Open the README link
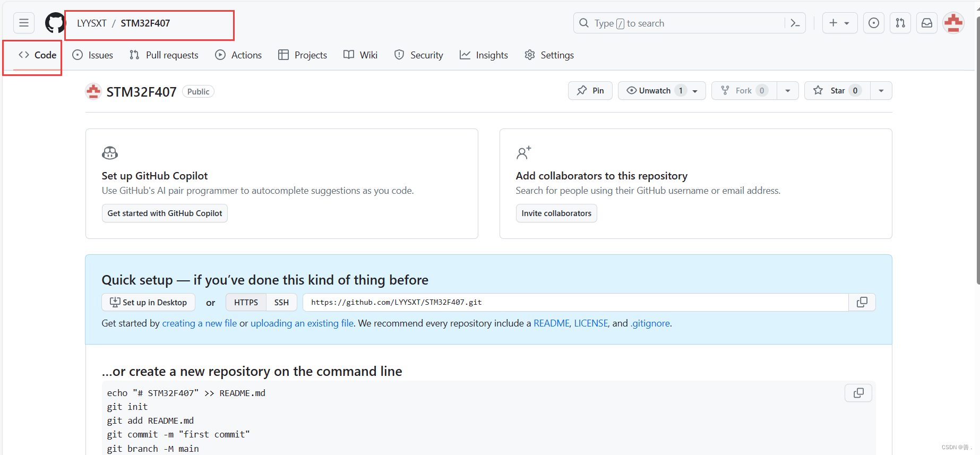The image size is (980, 455). 551,323
